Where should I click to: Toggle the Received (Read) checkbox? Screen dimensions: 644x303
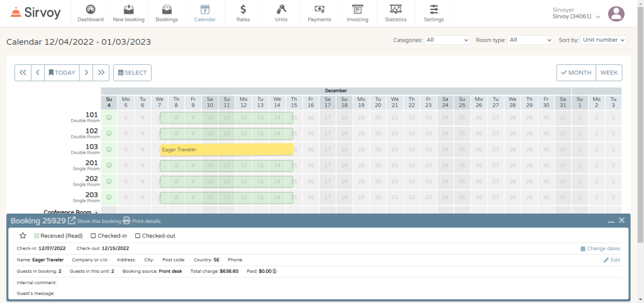(x=36, y=236)
